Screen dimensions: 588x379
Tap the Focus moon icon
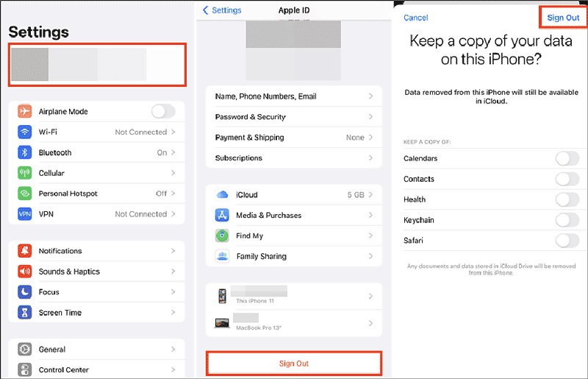25,292
